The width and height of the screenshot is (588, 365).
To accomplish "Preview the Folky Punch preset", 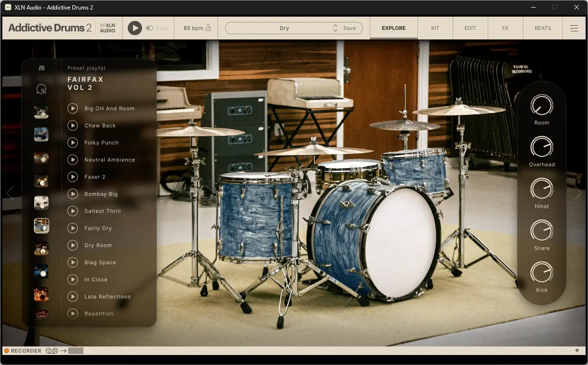I will (73, 143).
